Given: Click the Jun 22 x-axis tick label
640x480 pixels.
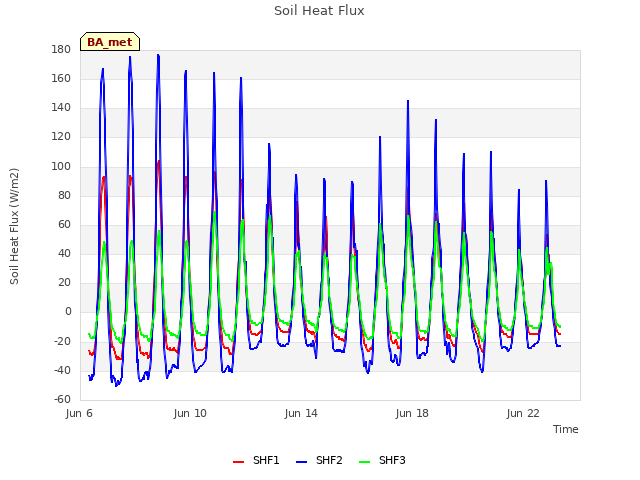Looking at the screenshot, I should (523, 413).
